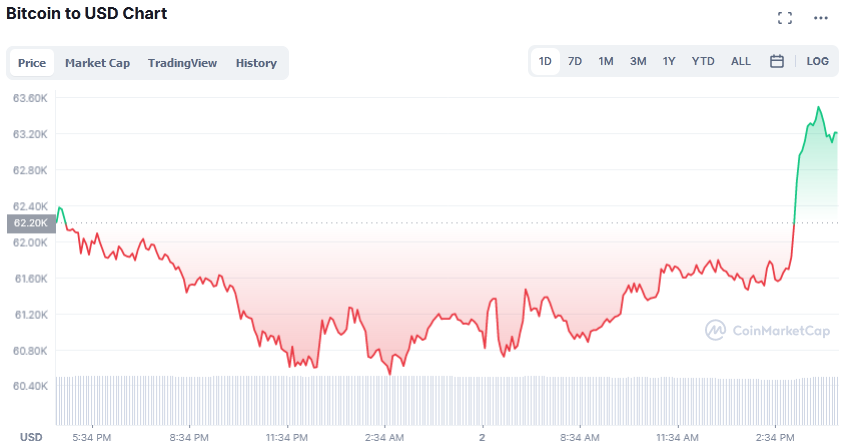Open the TradingView tab

(182, 63)
